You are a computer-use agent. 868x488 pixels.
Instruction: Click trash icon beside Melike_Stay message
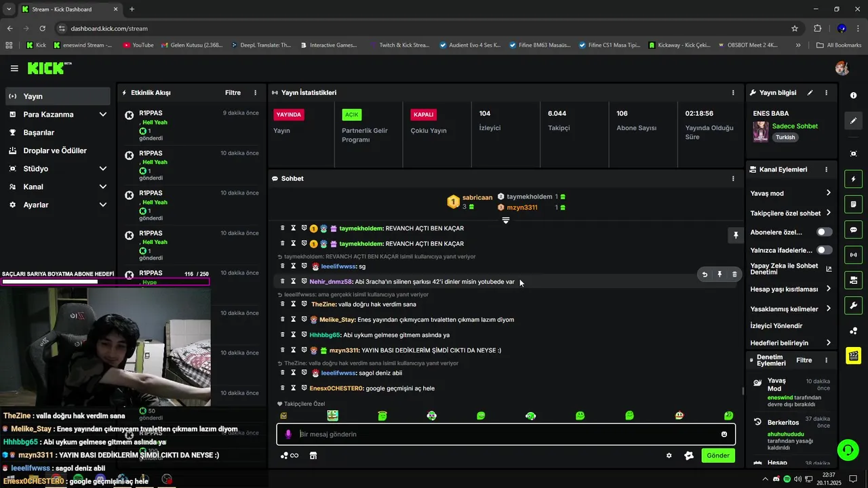(x=283, y=319)
